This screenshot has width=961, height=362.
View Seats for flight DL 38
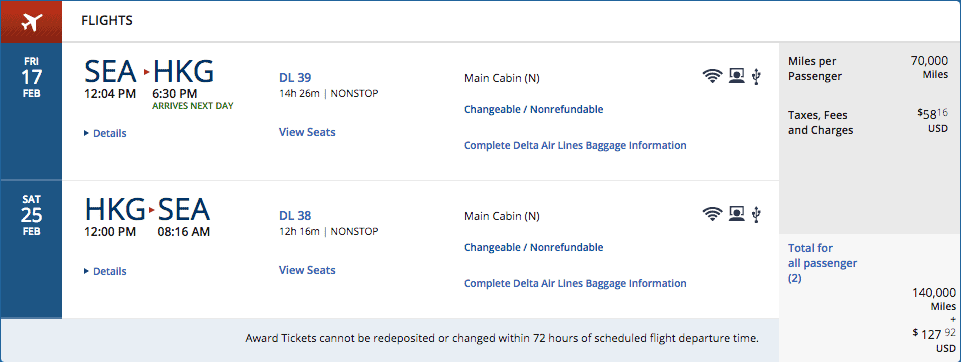tap(307, 270)
